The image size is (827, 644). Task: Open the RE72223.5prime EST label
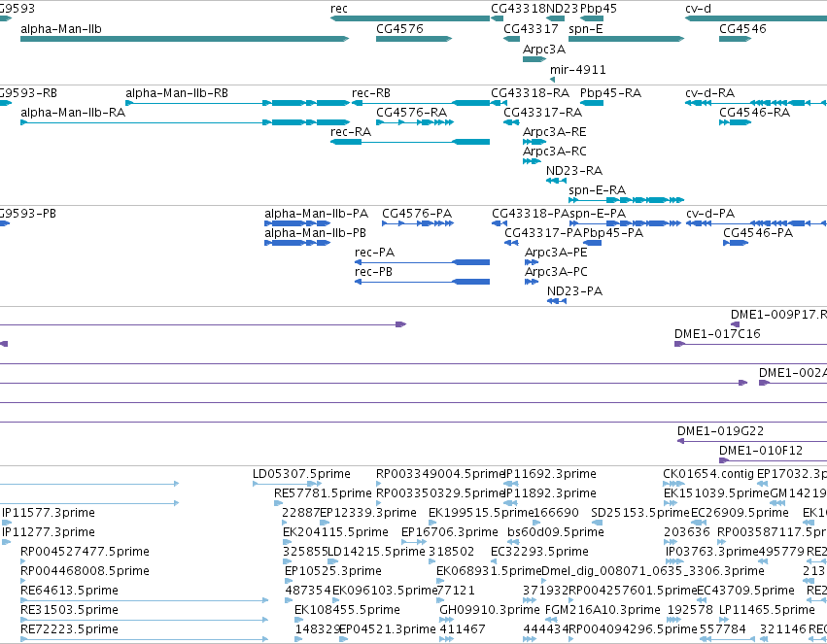(x=69, y=629)
